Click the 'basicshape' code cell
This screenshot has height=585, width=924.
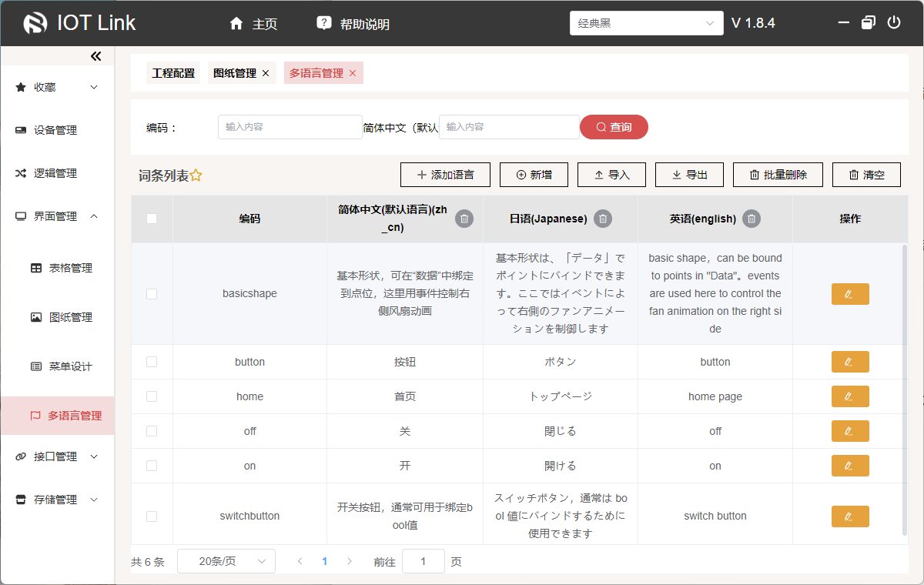pos(249,293)
